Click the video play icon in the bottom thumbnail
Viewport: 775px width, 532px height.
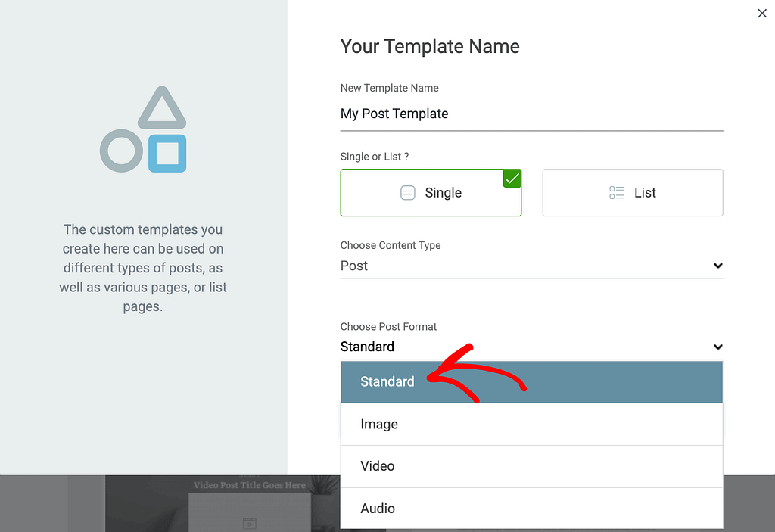[250, 522]
